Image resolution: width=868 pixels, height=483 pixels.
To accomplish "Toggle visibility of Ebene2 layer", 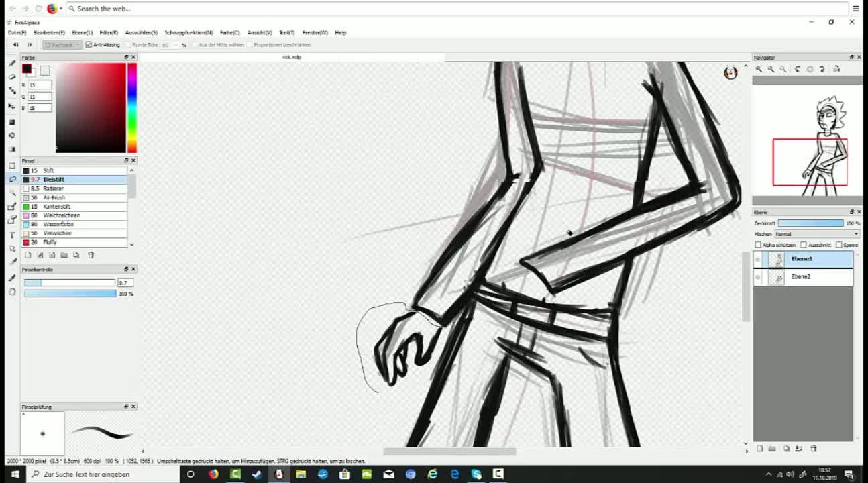I will (758, 277).
